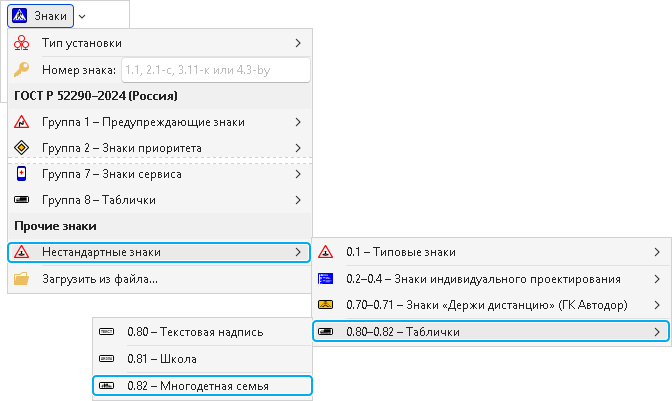672x401 pixels.
Task: Choose 0.82 – Многодетная семья
Action: (202, 386)
